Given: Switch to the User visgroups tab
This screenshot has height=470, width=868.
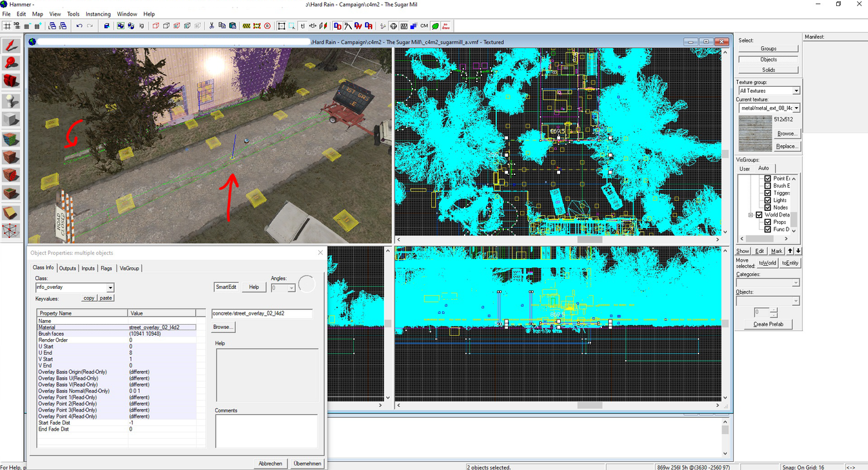Looking at the screenshot, I should point(745,168).
